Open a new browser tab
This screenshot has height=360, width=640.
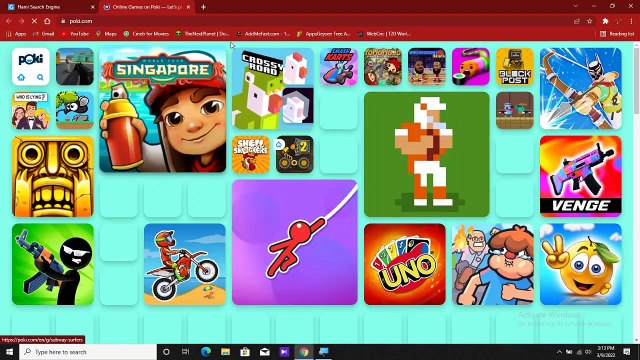coord(203,7)
